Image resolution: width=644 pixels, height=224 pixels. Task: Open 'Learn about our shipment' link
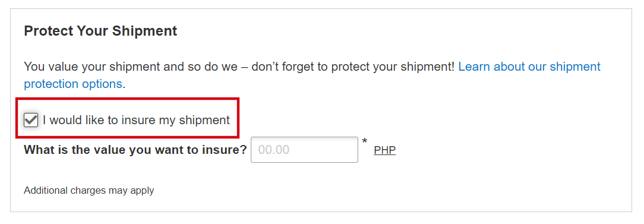[529, 67]
